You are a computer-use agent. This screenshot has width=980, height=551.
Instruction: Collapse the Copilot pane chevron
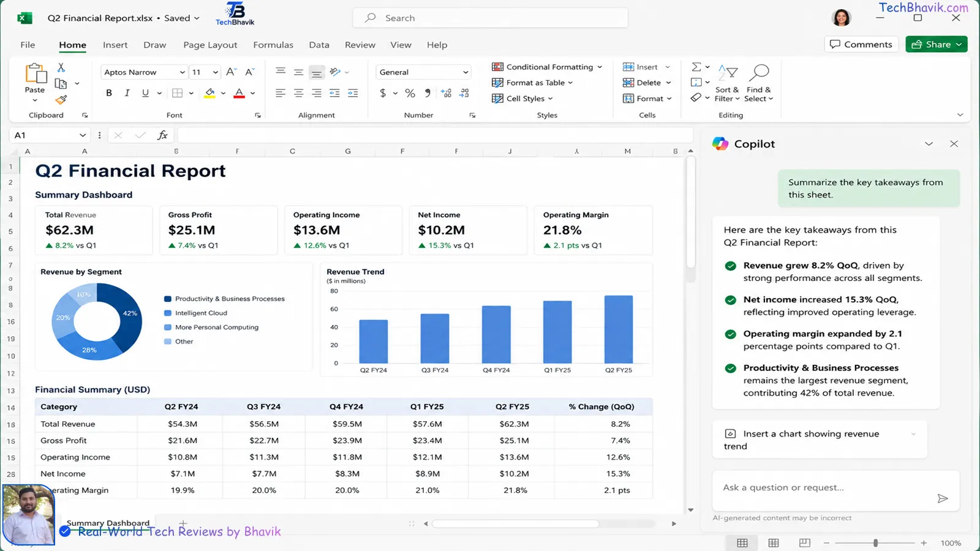coord(929,144)
